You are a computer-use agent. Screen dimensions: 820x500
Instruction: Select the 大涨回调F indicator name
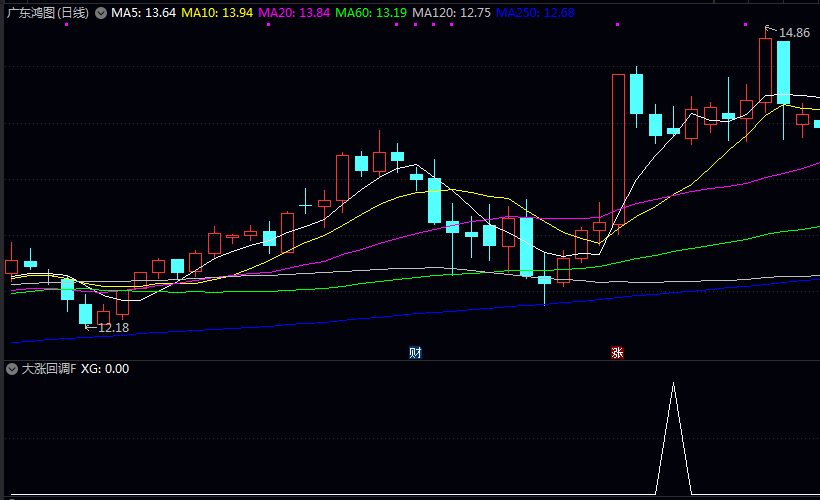point(49,369)
